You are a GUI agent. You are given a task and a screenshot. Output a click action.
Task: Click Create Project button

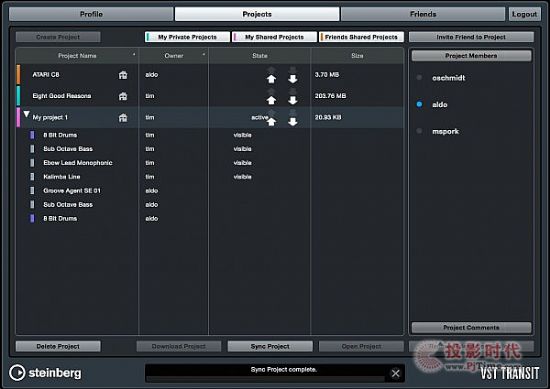(x=58, y=37)
